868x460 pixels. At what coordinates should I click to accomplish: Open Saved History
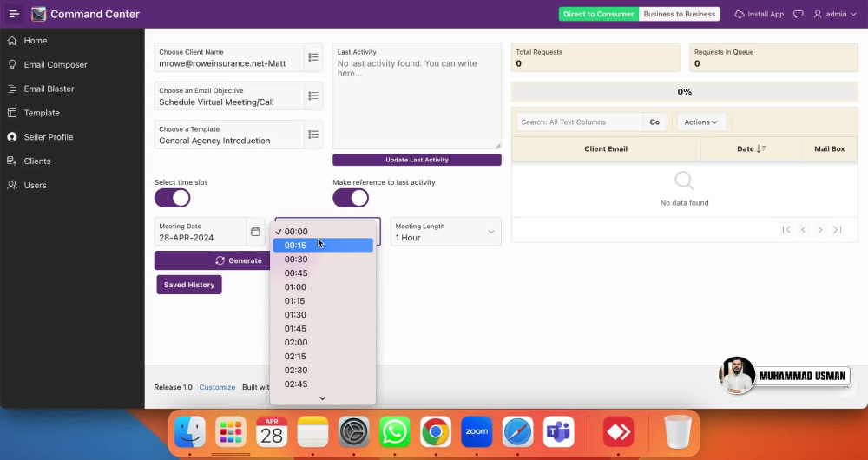189,285
